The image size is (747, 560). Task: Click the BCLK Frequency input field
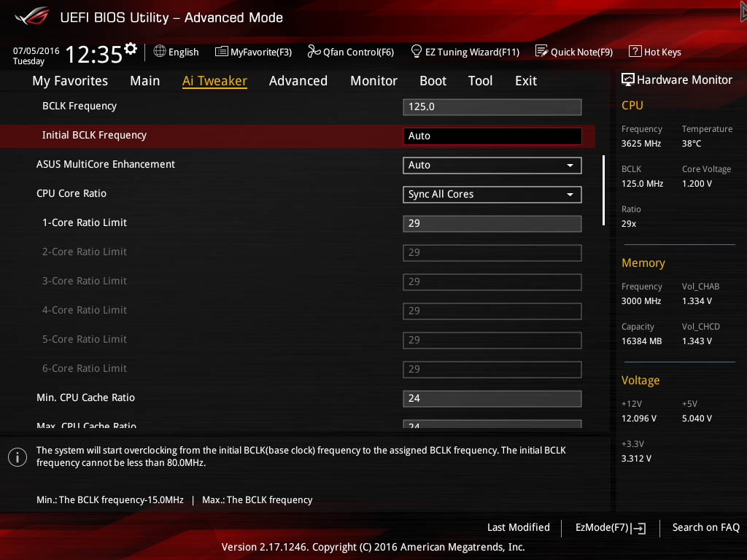492,106
